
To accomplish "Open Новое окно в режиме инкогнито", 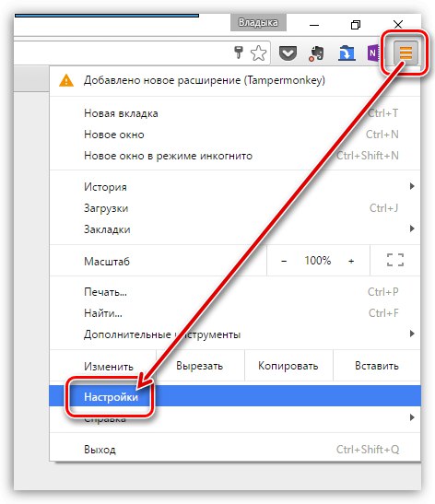I will tap(235, 156).
